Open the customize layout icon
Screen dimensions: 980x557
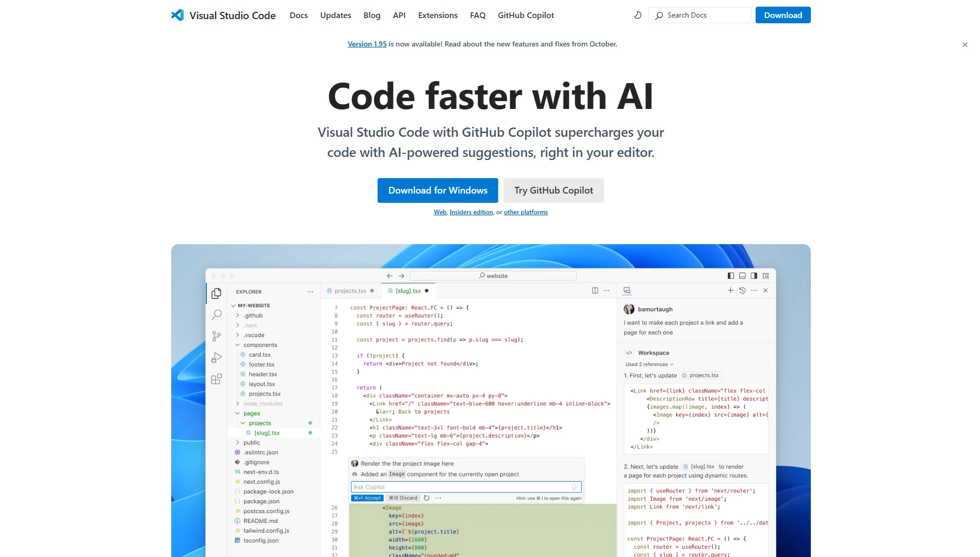(x=766, y=276)
